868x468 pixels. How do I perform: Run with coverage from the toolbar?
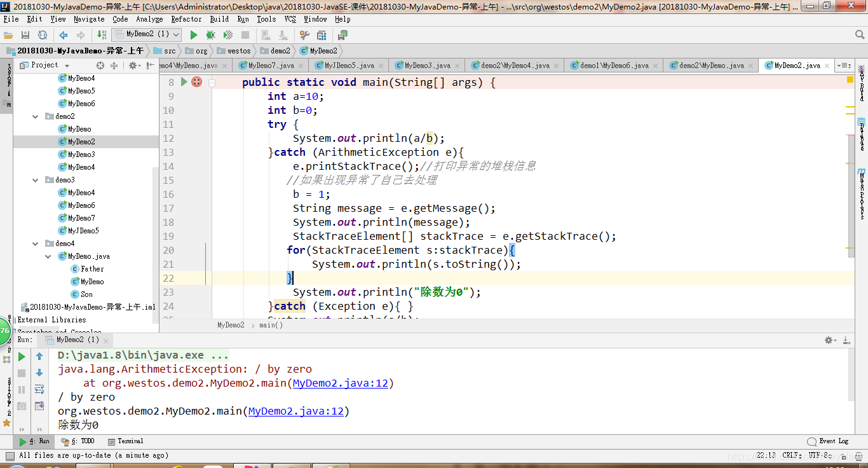tap(227, 35)
